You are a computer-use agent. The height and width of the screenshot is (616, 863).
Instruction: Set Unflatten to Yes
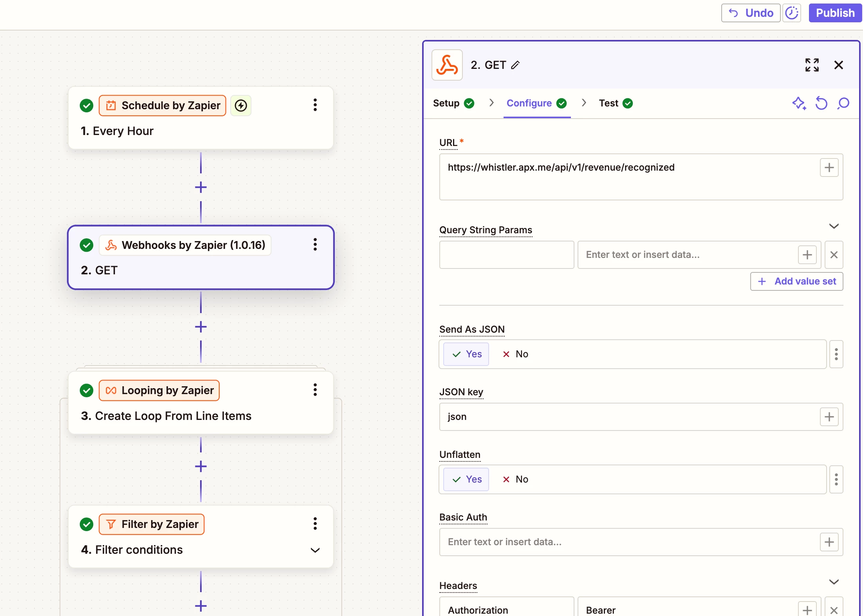point(466,479)
